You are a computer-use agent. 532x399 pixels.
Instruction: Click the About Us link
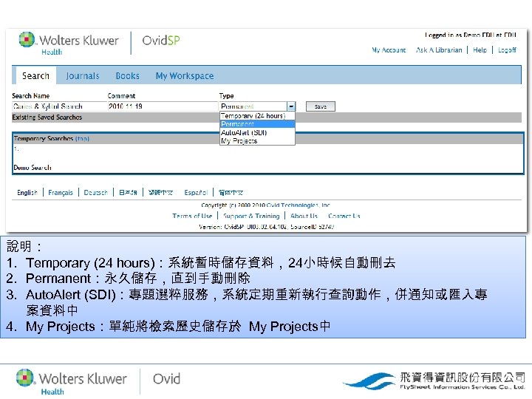[304, 216]
